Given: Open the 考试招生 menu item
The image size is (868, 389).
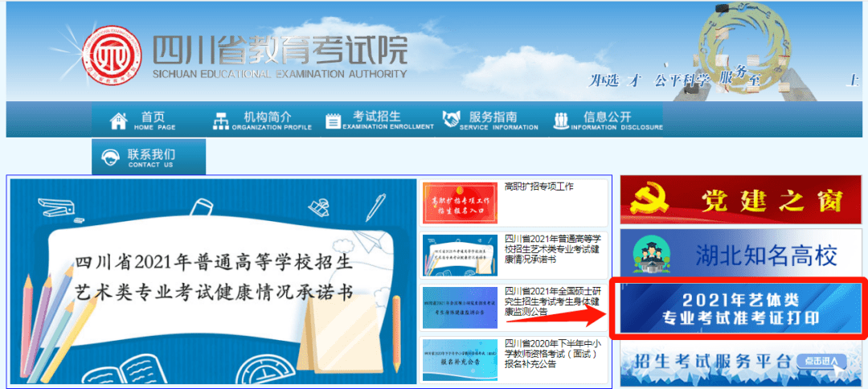Looking at the screenshot, I should (379, 120).
